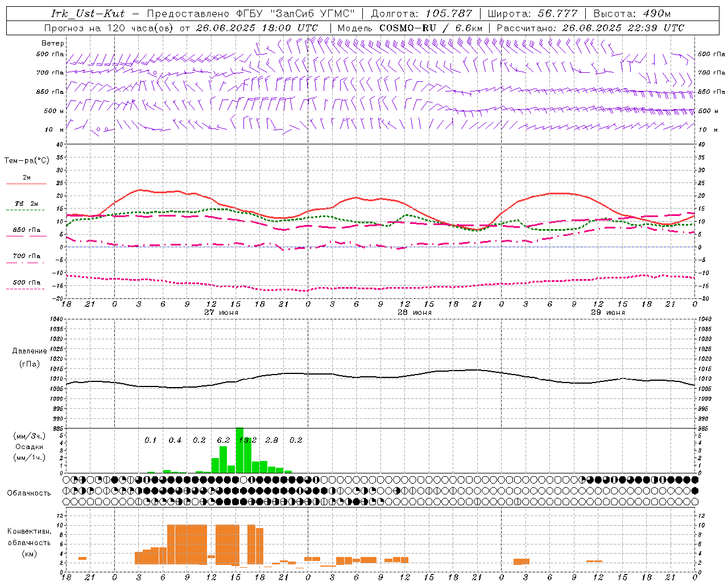This screenshot has height=582, width=728.
Task: Click the date label 27 июня
Action: tap(221, 312)
